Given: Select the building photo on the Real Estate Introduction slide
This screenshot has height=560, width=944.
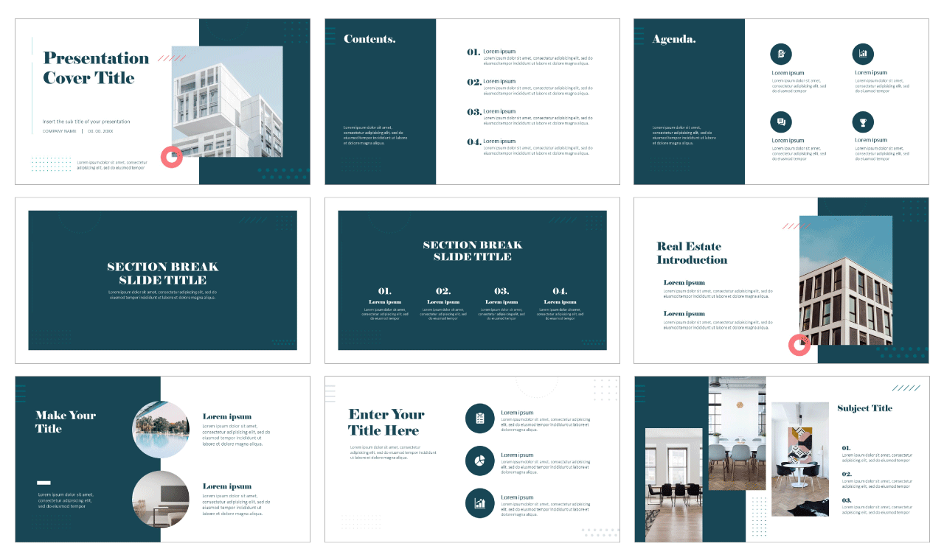Looking at the screenshot, I should click(845, 281).
